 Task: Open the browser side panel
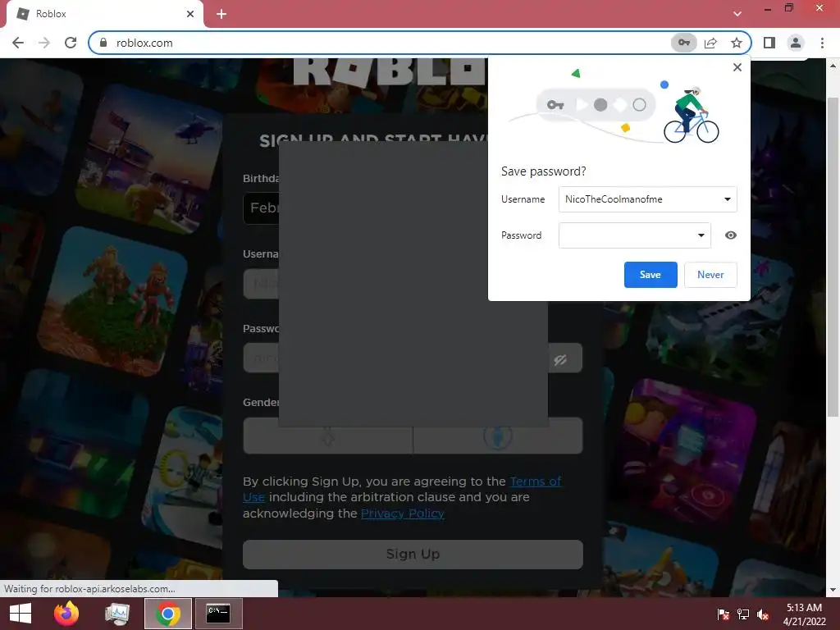coord(769,43)
